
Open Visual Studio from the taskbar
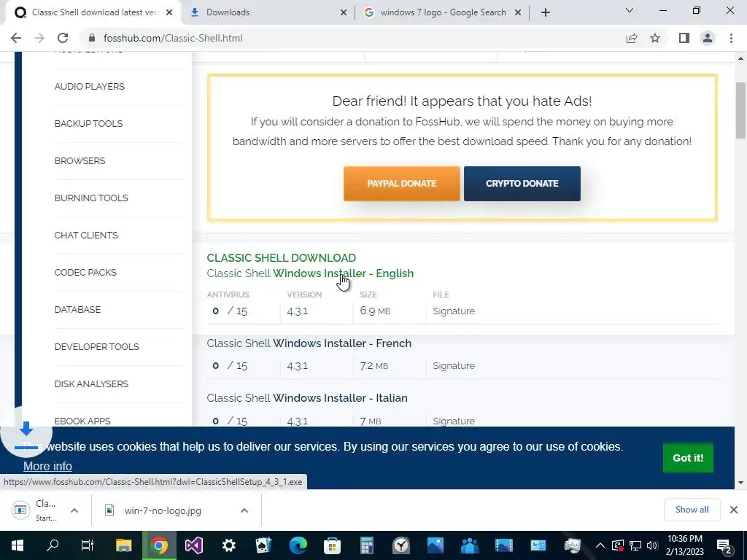[x=194, y=545]
